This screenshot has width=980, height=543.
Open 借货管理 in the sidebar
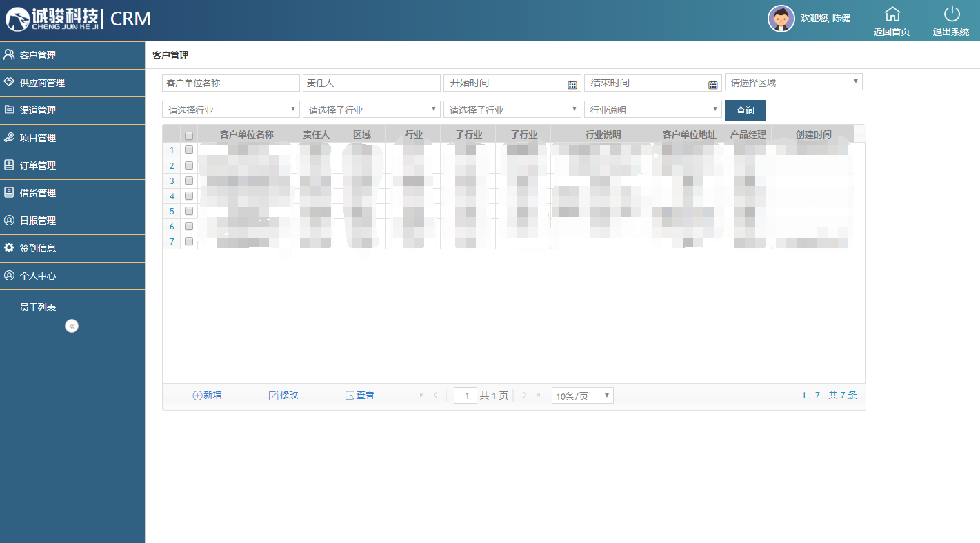tap(72, 193)
